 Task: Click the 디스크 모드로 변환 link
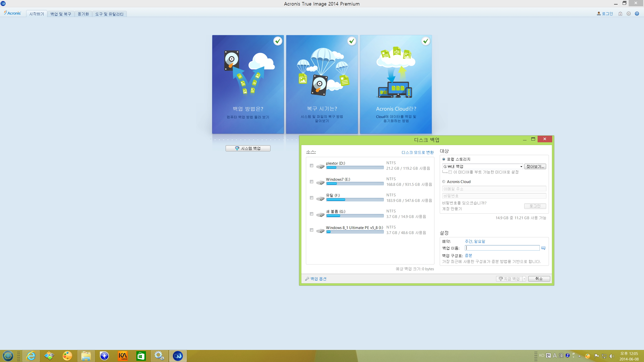(418, 152)
